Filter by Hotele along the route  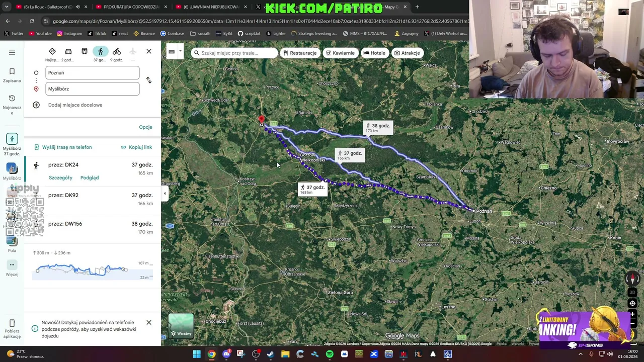pos(374,53)
